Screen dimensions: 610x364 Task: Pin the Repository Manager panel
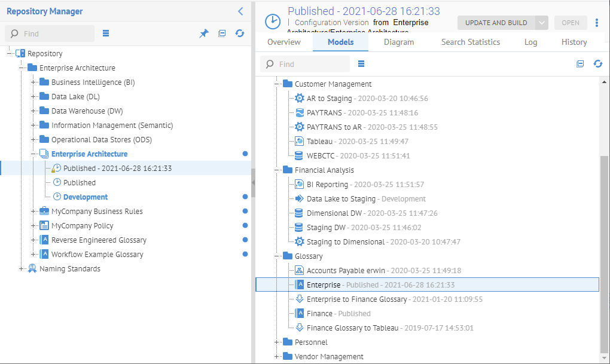point(204,34)
